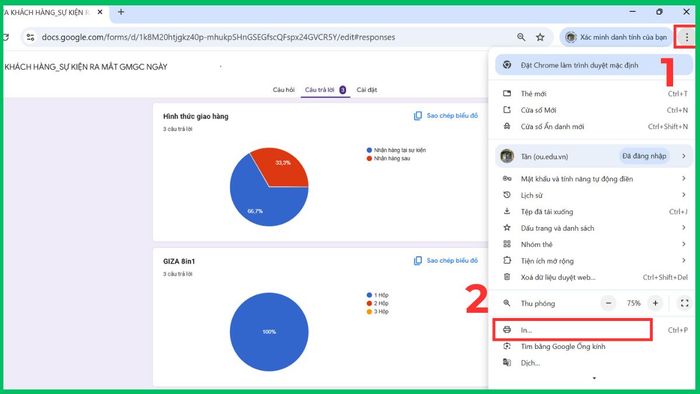The width and height of the screenshot is (700, 394).
Task: Click the zoom magnifier icon in the address bar
Action: tap(521, 37)
